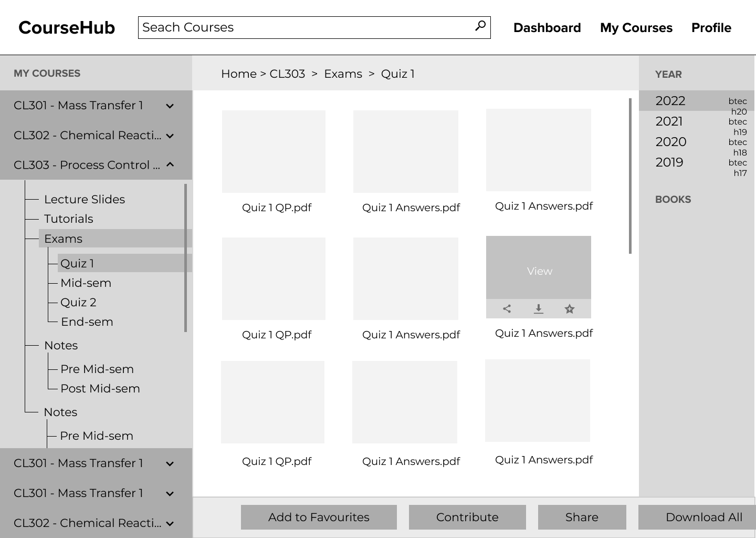
Task: Click the course tree's vertical scrollbar
Action: coord(186,258)
